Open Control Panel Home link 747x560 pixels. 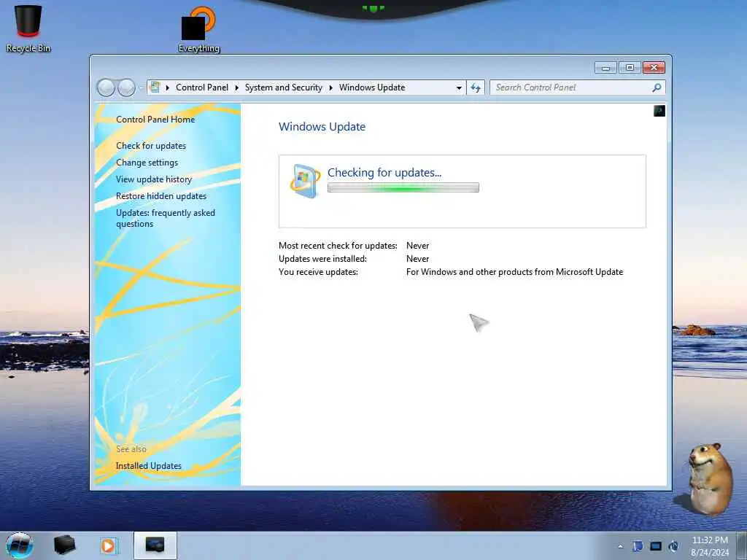tap(155, 120)
